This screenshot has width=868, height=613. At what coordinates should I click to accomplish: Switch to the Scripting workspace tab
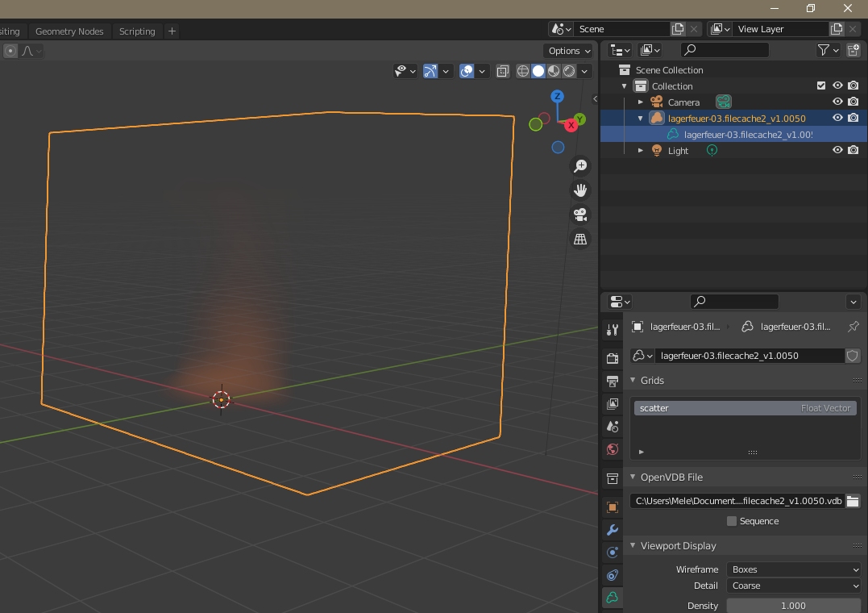click(137, 31)
